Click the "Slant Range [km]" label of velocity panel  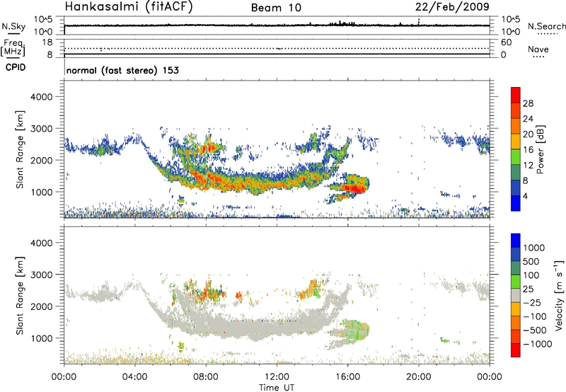click(x=20, y=296)
